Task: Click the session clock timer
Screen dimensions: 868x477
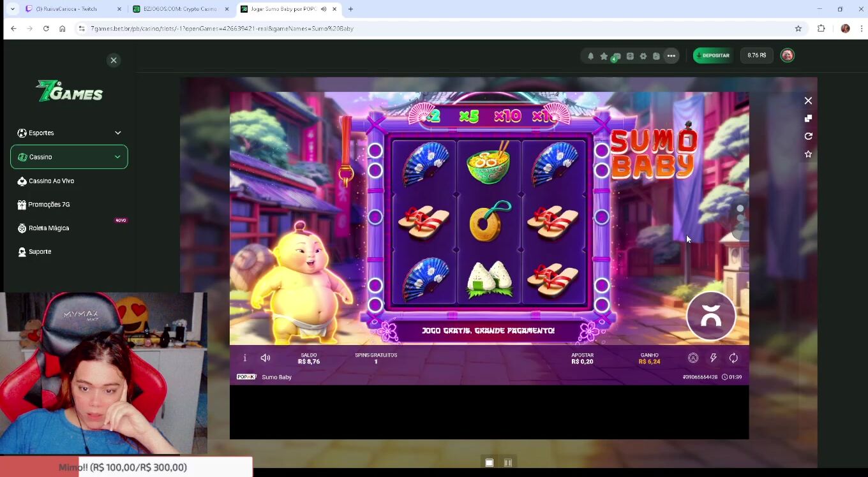Action: click(x=732, y=377)
